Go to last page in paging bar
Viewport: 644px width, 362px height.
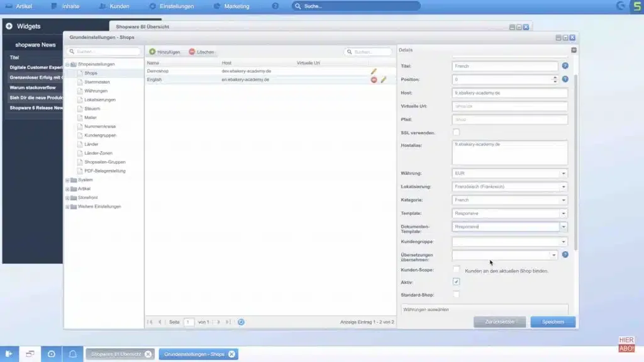(228, 322)
